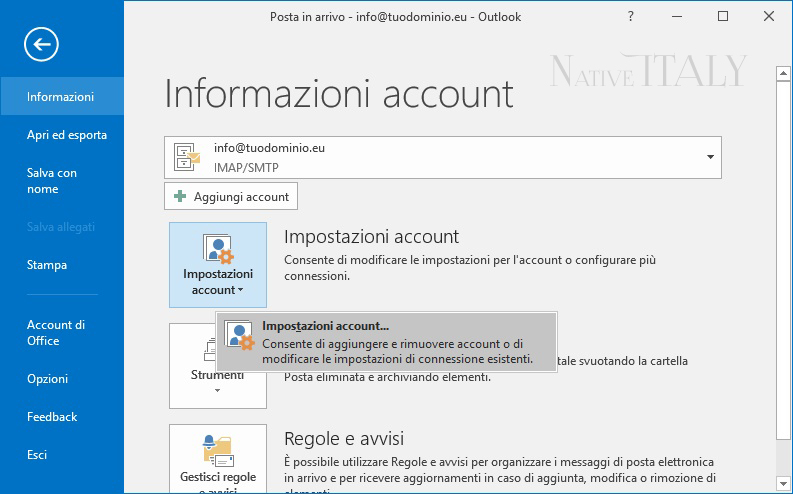Click the menu entry's person-gear icon
This screenshot has height=494, width=793.
click(x=239, y=335)
